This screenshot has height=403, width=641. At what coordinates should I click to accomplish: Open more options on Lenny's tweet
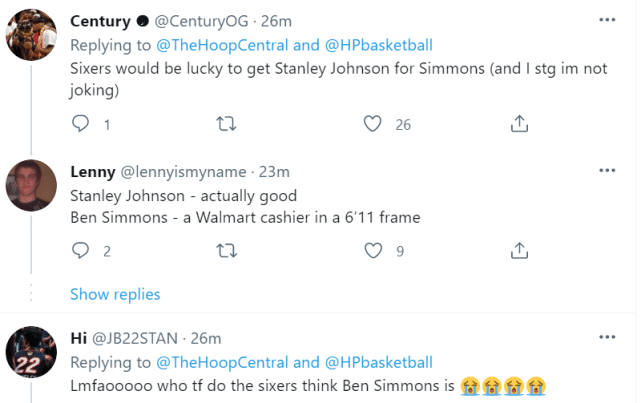(606, 171)
